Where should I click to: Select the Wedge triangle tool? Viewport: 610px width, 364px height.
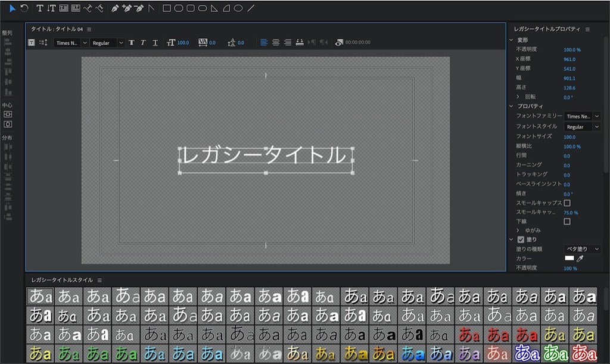click(214, 8)
